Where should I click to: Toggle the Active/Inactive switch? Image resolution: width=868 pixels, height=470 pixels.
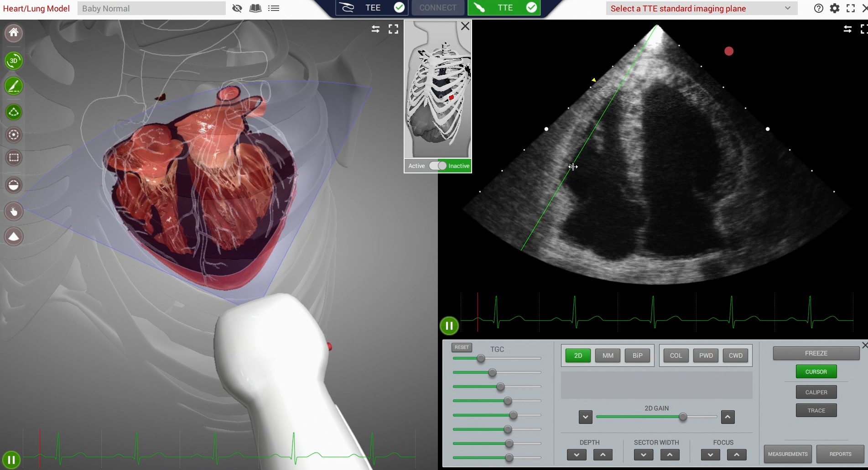tap(438, 166)
